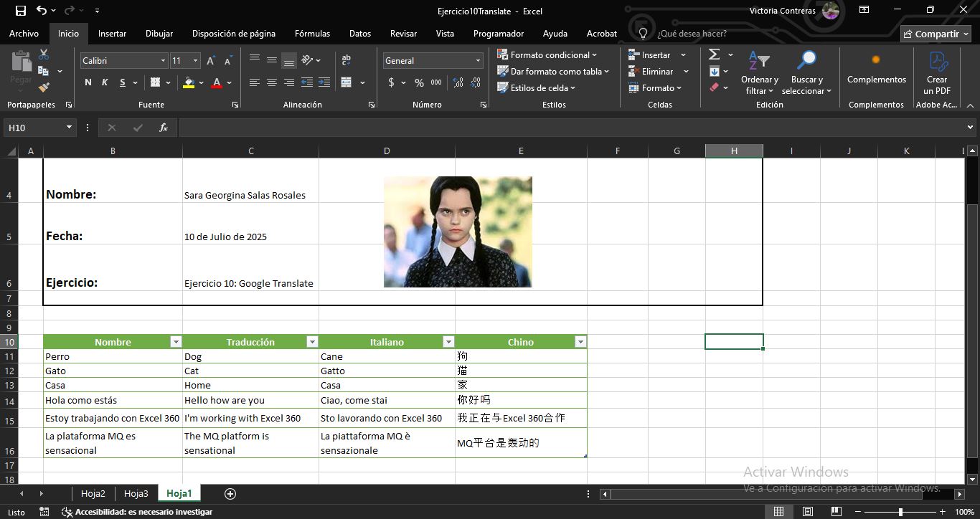Click the Merge and Center icon
Viewport: 980px width, 519px height.
tap(347, 82)
